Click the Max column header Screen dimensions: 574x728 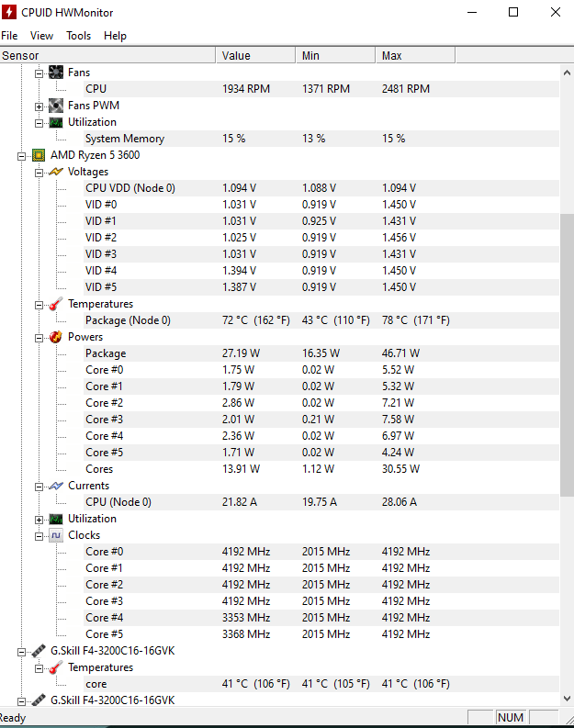[415, 55]
